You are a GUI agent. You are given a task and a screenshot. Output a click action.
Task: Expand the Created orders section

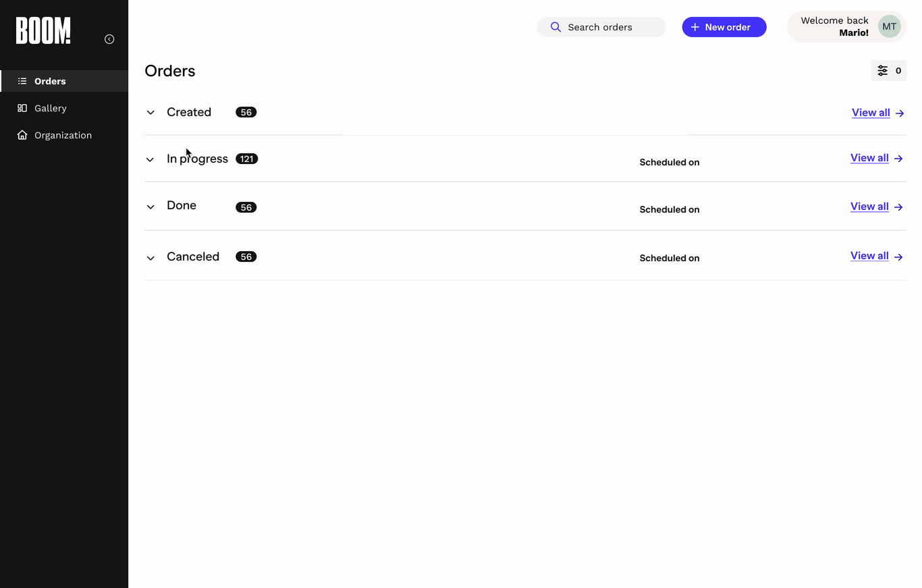[151, 113]
